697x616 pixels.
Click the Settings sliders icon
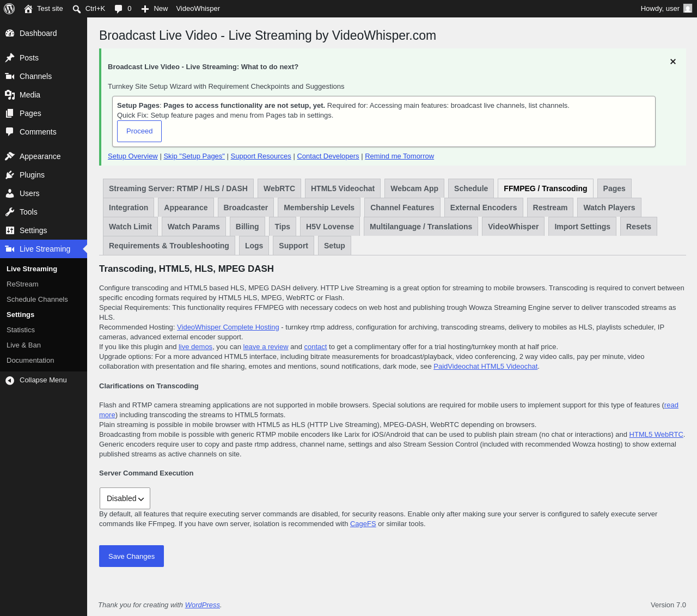point(10,230)
